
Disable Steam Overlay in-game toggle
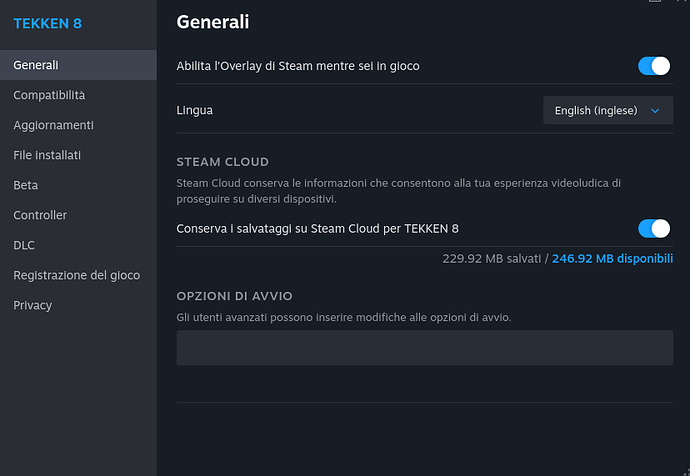point(654,66)
